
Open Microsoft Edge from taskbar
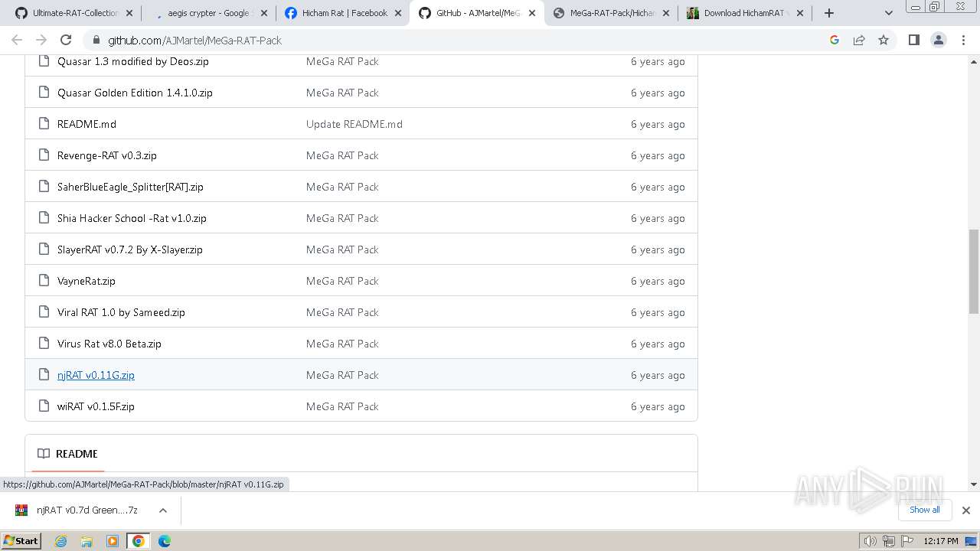click(165, 541)
